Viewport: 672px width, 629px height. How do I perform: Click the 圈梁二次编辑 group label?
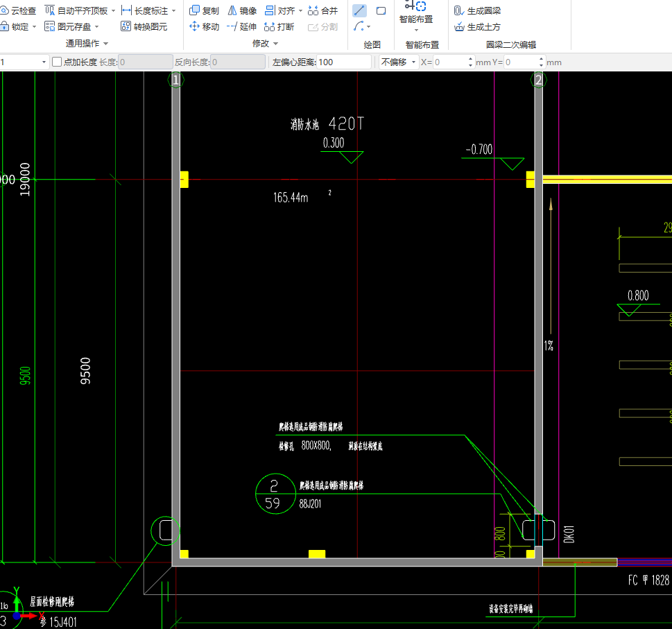point(511,44)
